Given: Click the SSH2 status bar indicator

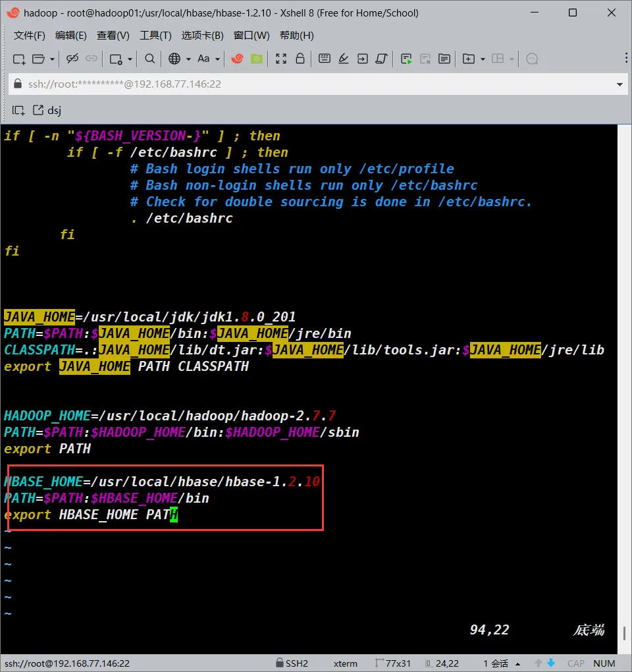Looking at the screenshot, I should point(292,663).
